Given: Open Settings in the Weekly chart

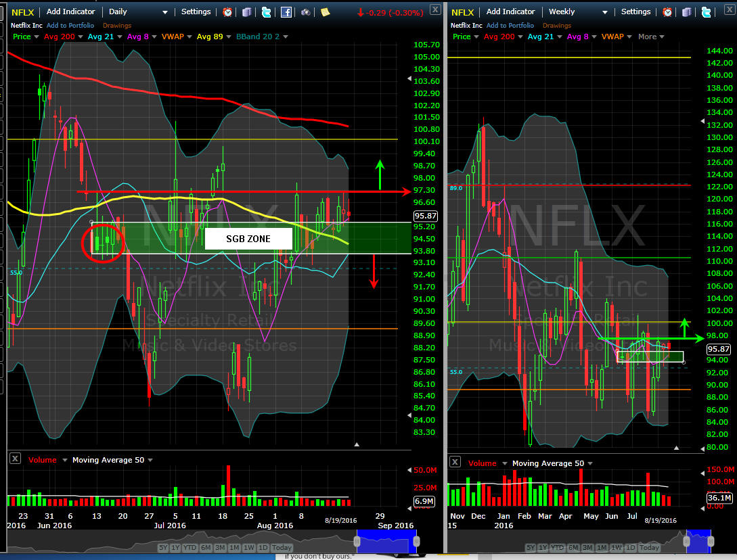Looking at the screenshot, I should [x=635, y=12].
